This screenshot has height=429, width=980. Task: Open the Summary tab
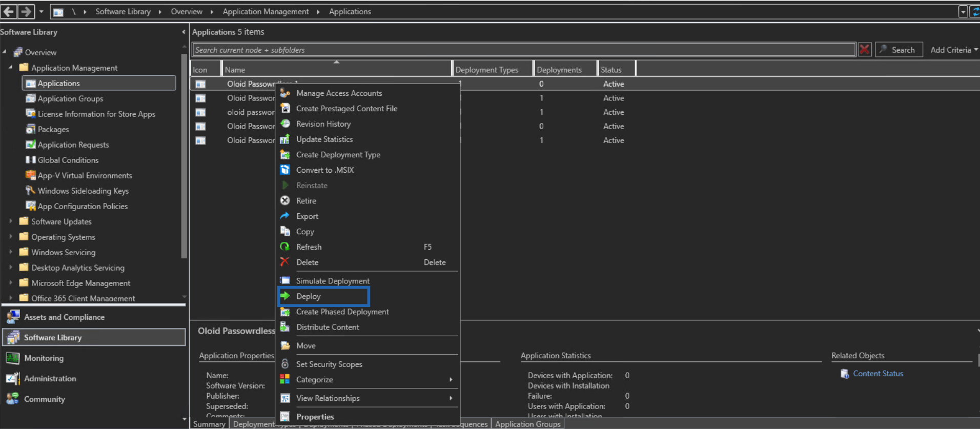[209, 424]
